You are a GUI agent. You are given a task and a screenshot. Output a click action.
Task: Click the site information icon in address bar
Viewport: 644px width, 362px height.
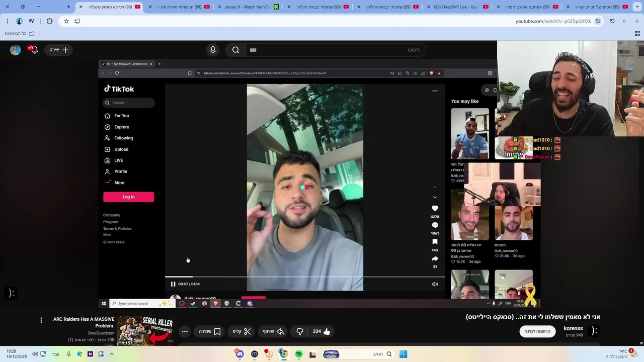[598, 21]
